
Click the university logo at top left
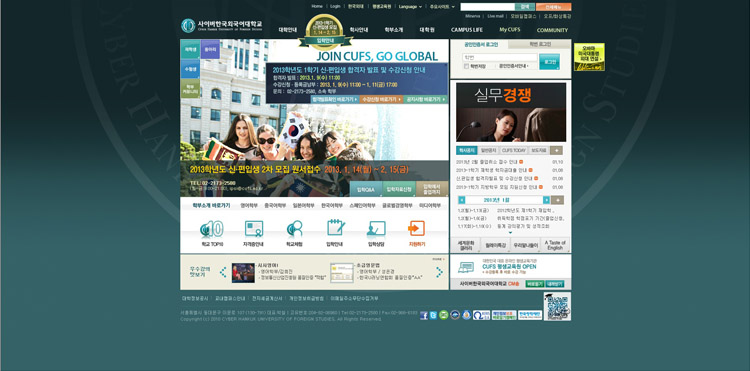pyautogui.click(x=221, y=26)
